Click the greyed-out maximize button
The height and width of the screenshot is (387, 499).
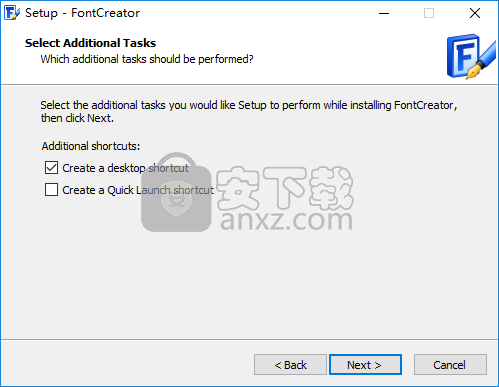point(429,13)
